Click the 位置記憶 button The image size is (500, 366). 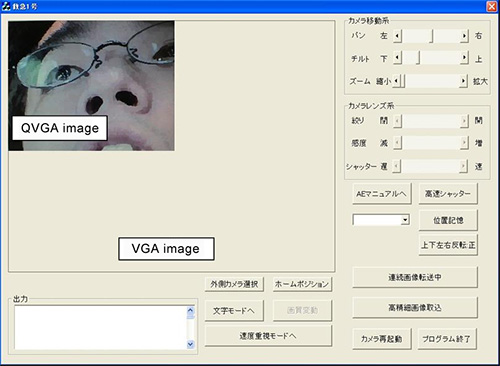coord(448,220)
